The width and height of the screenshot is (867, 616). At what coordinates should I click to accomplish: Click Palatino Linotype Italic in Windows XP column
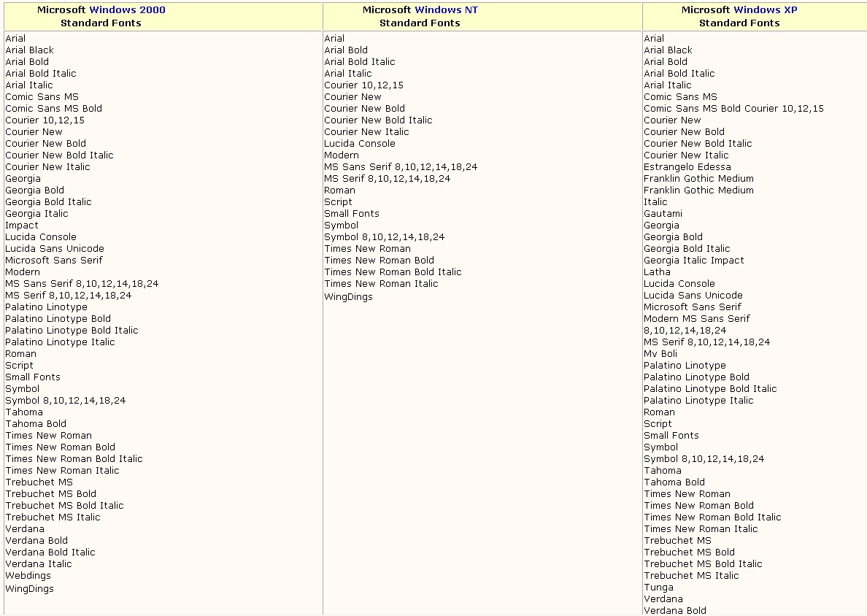698,401
